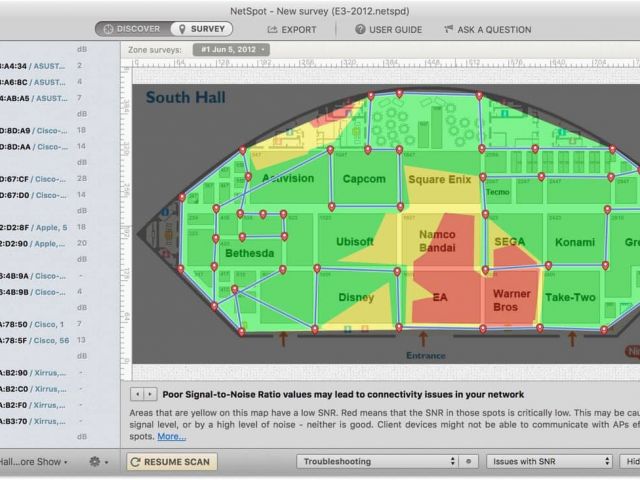640x480 pixels.
Task: Select network D2:8F / Apple, 5 row
Action: pyautogui.click(x=60, y=227)
